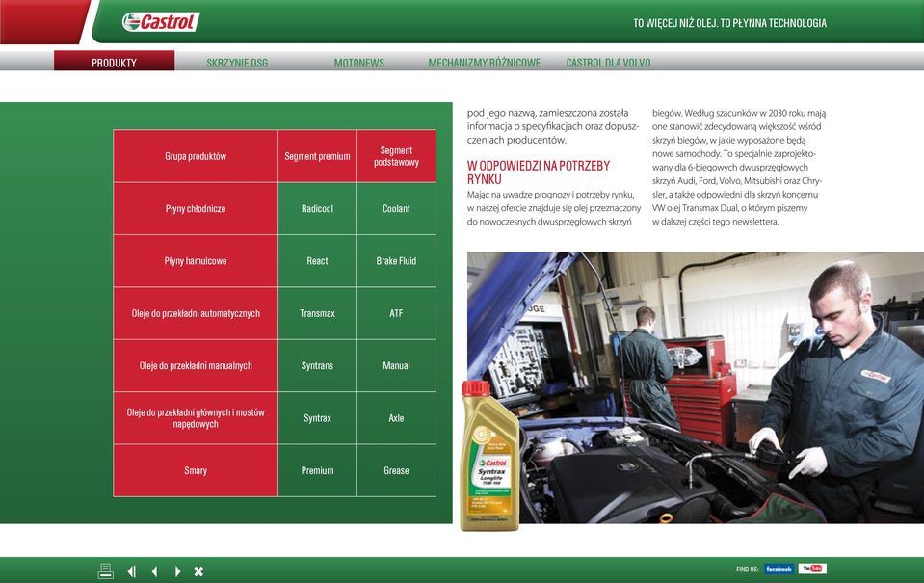Go to the MECHANIZMY RÓŻNICOWE tab
The height and width of the screenshot is (583, 924).
click(x=485, y=63)
